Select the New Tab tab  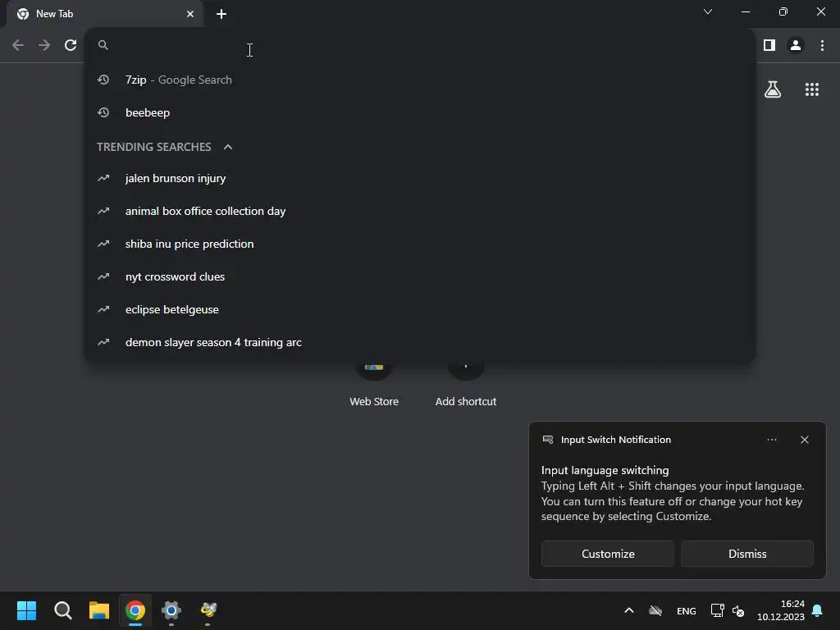pos(105,14)
